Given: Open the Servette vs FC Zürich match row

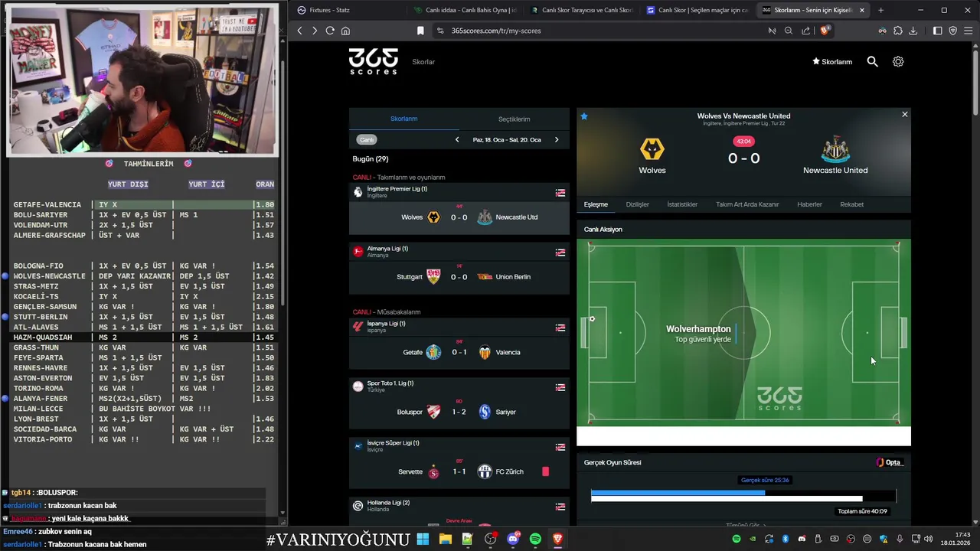Looking at the screenshot, I should [459, 471].
